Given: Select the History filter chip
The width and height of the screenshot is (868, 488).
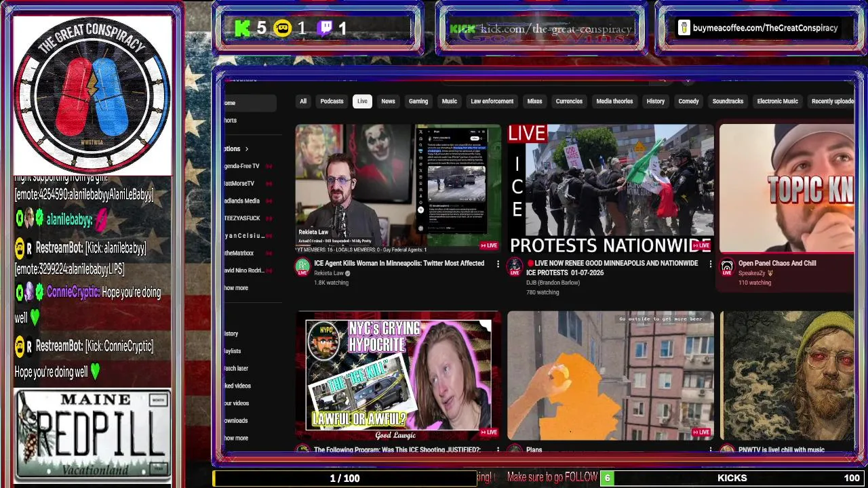Looking at the screenshot, I should pyautogui.click(x=656, y=101).
